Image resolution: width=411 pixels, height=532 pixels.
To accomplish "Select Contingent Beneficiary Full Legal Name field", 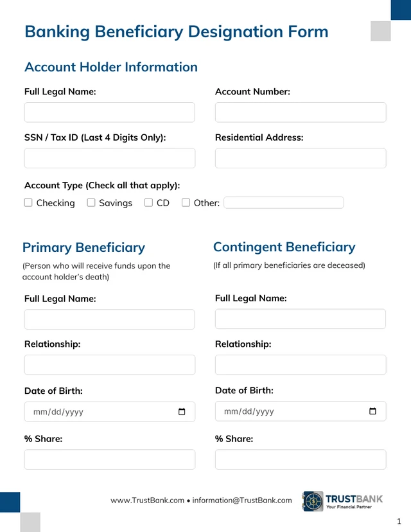I will [301, 319].
